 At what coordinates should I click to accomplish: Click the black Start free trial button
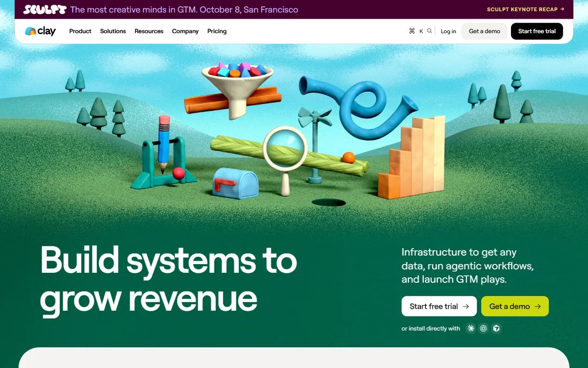537,31
